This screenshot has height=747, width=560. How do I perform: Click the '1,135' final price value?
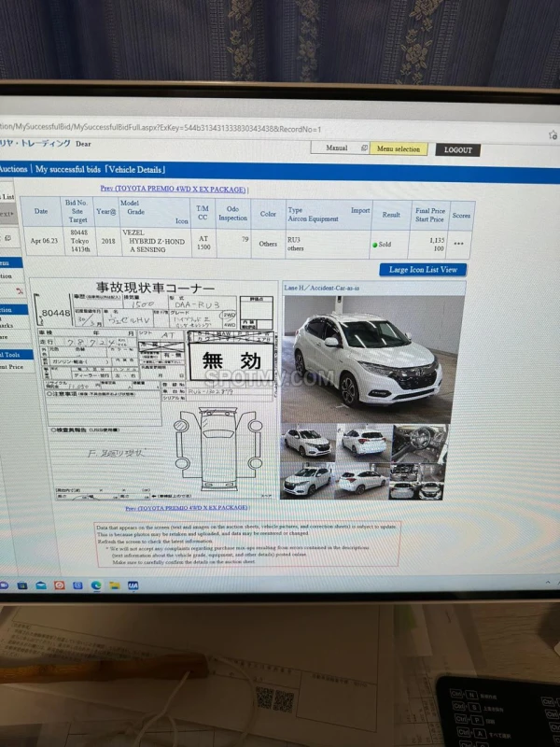click(436, 241)
